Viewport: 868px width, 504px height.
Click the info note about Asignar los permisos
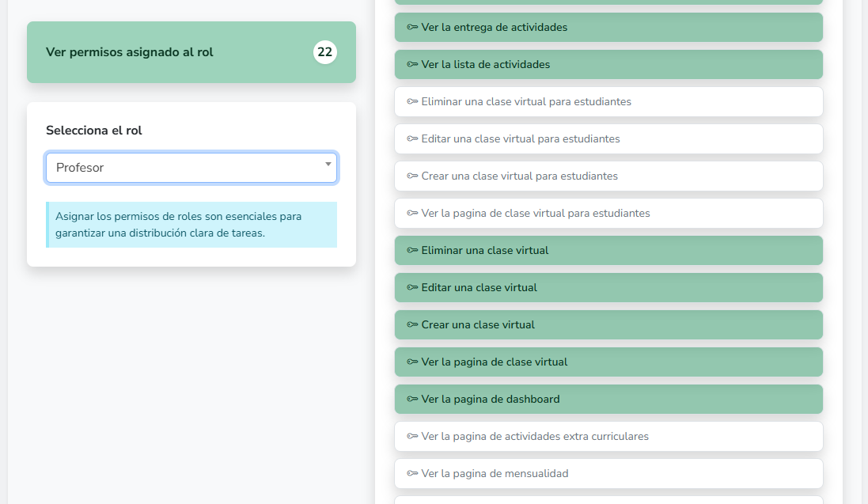click(x=191, y=225)
